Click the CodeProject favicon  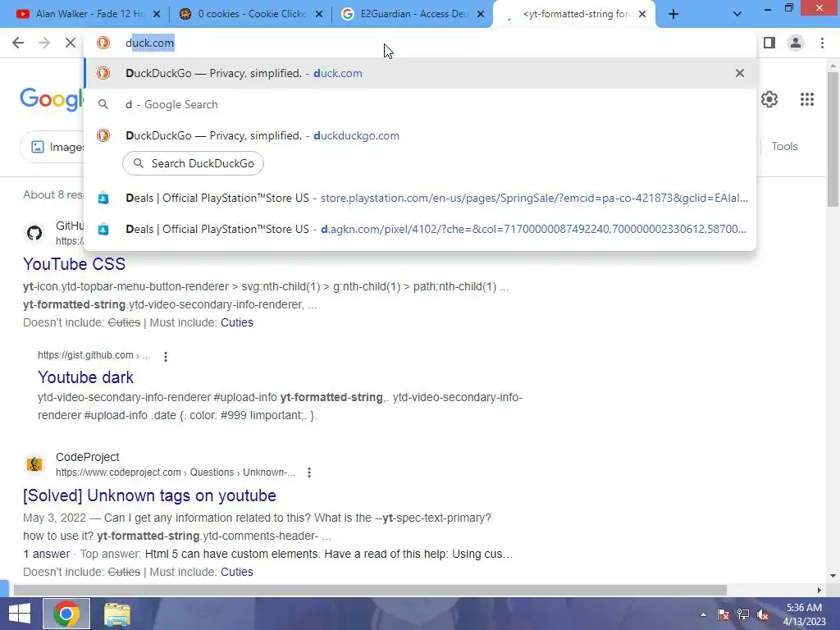(x=34, y=464)
